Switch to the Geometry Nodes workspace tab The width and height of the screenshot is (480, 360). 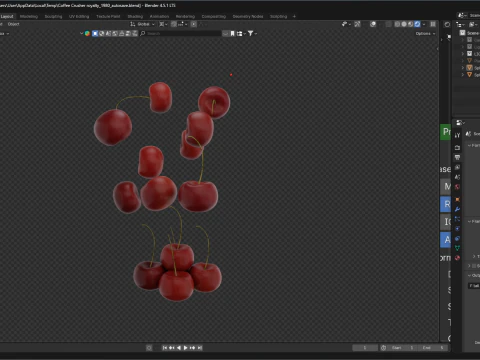248,16
